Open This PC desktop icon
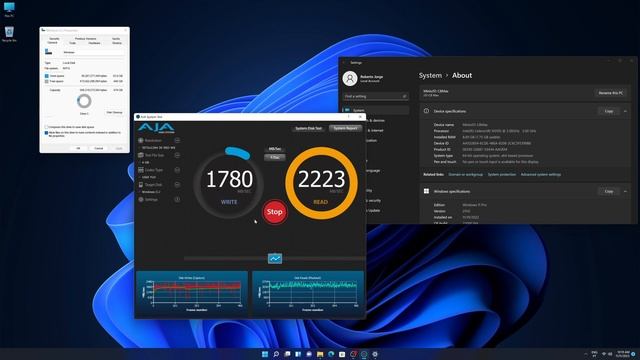The image size is (640, 360). coord(9,8)
